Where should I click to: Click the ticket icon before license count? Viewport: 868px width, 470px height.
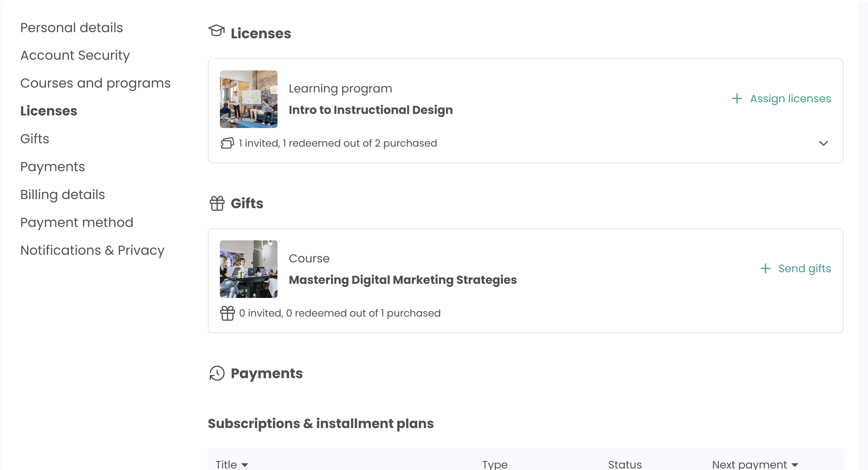(x=228, y=143)
